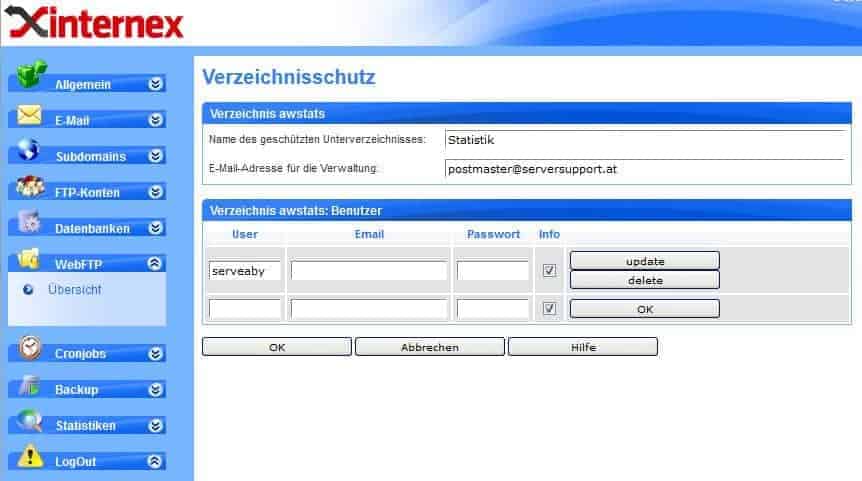Click the Abbrechen button
862x481 pixels.
click(430, 347)
